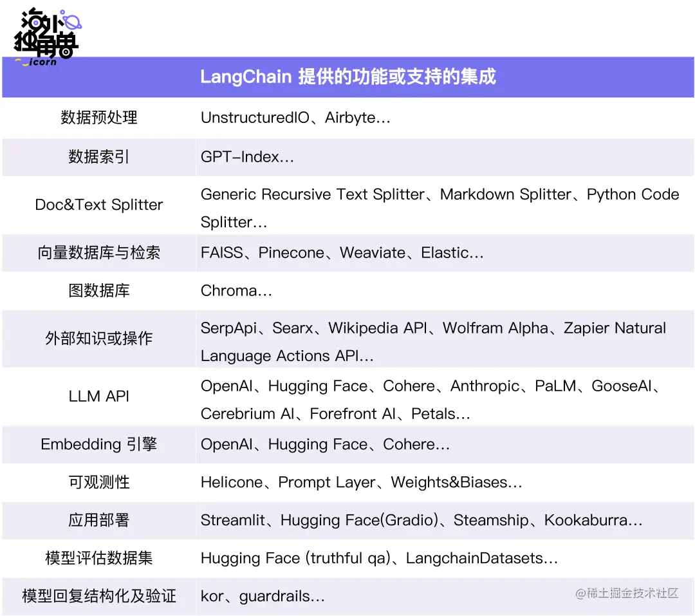Select the table header 'LangChain 提供的功能或支持的集成'
695x616 pixels.
tap(348, 77)
